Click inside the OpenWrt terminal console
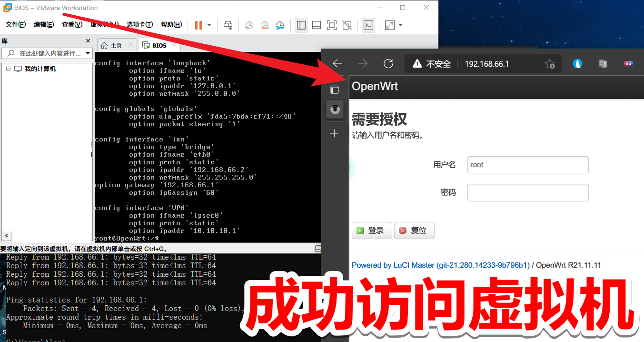644x342 pixels. pos(207,148)
